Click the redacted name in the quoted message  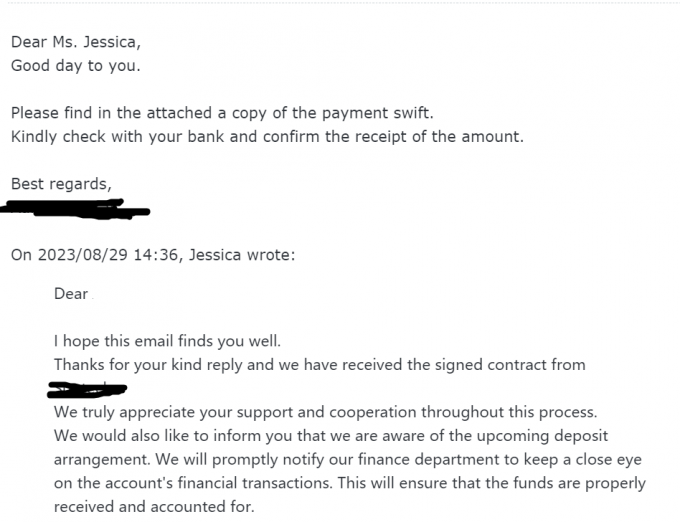click(x=87, y=388)
